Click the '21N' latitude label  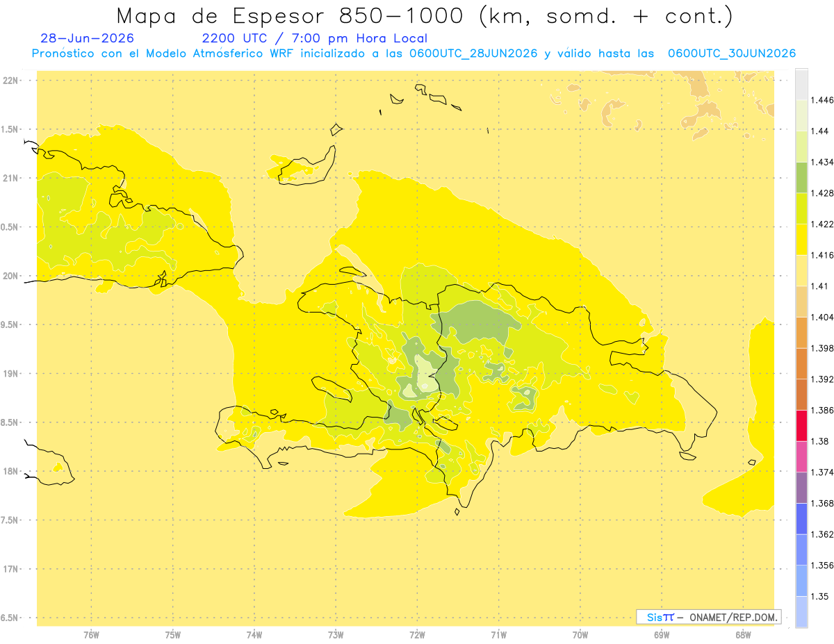[10, 179]
